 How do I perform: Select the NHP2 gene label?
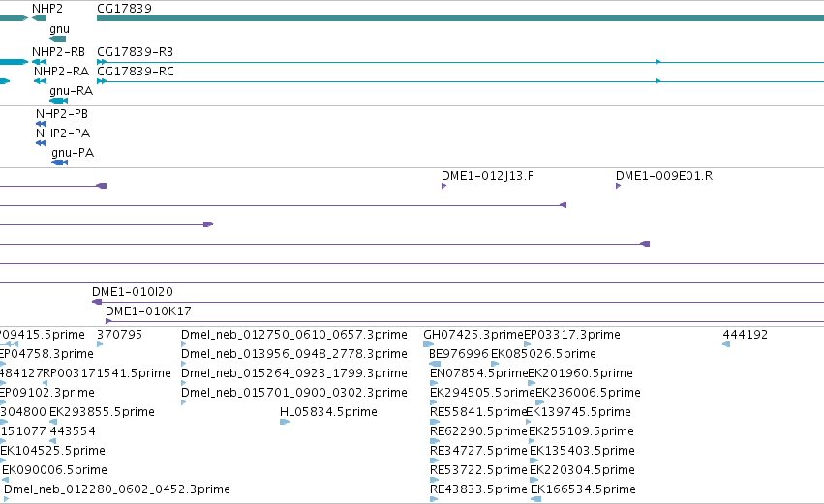point(46,9)
